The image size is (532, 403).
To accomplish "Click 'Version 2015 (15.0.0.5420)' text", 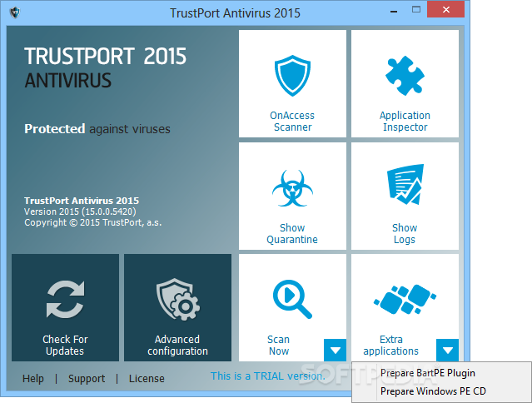I will coord(80,211).
